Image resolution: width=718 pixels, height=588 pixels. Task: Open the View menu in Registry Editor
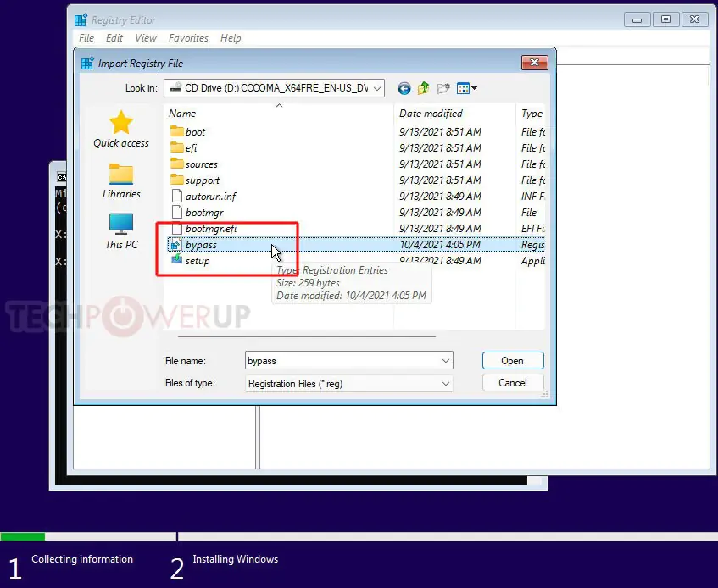(146, 38)
